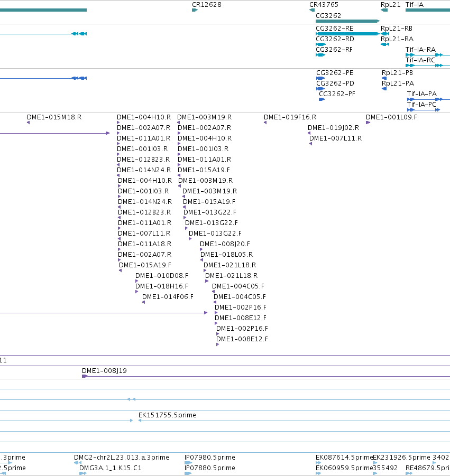450x476 pixels.
Task: Select protein Tif-IA-PC label
Action: (x=422, y=105)
